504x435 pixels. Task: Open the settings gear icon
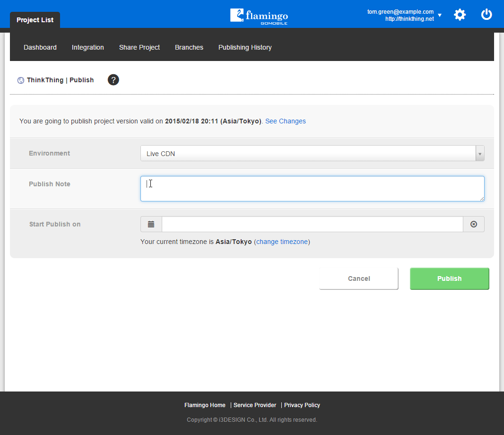(x=460, y=15)
